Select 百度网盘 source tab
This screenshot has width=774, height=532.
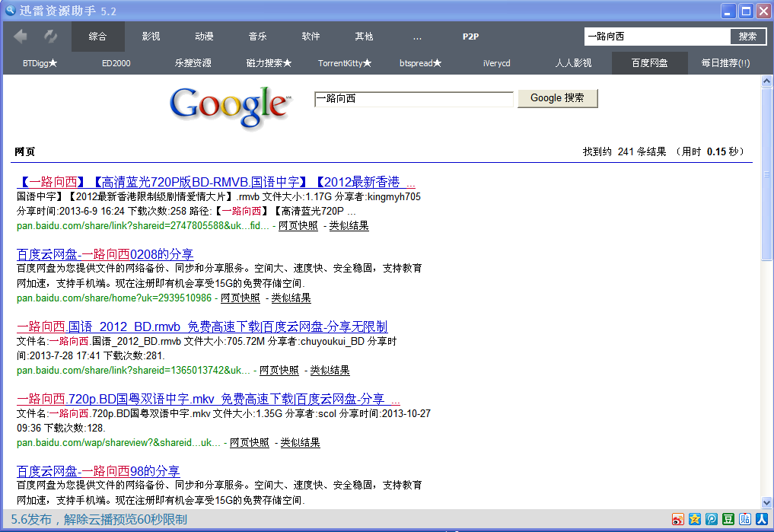point(650,63)
